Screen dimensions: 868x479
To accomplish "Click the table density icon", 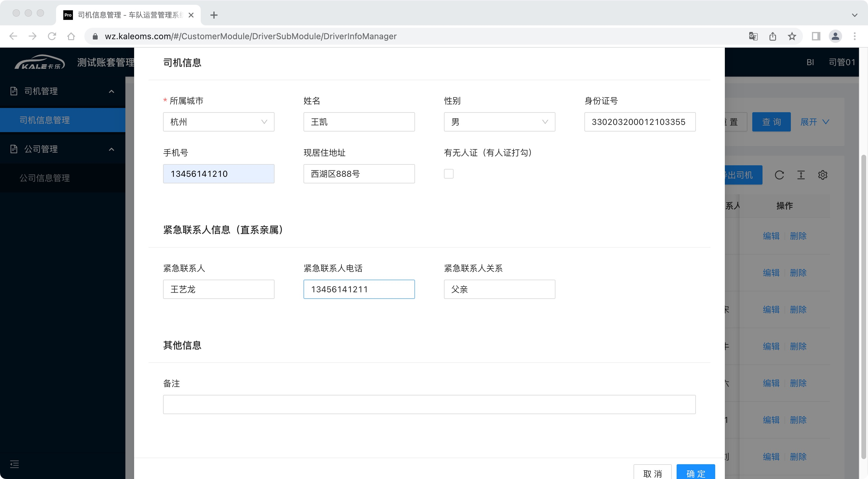I will [x=801, y=175].
